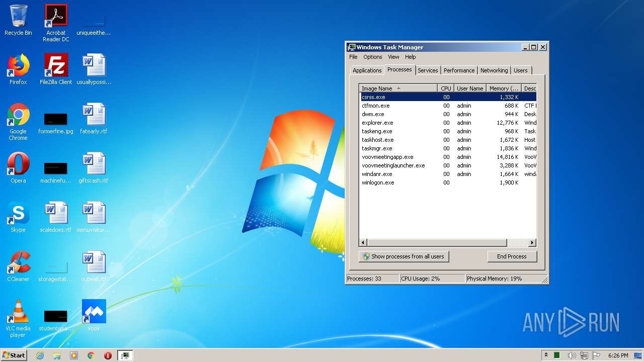The height and width of the screenshot is (362, 644).
Task: Click the Opera taskbar icon
Action: 108,355
